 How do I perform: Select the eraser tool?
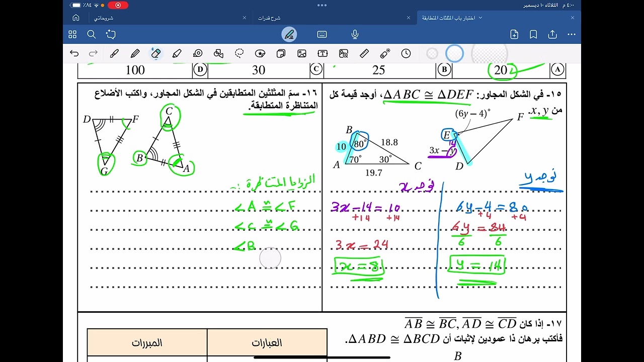[156, 53]
